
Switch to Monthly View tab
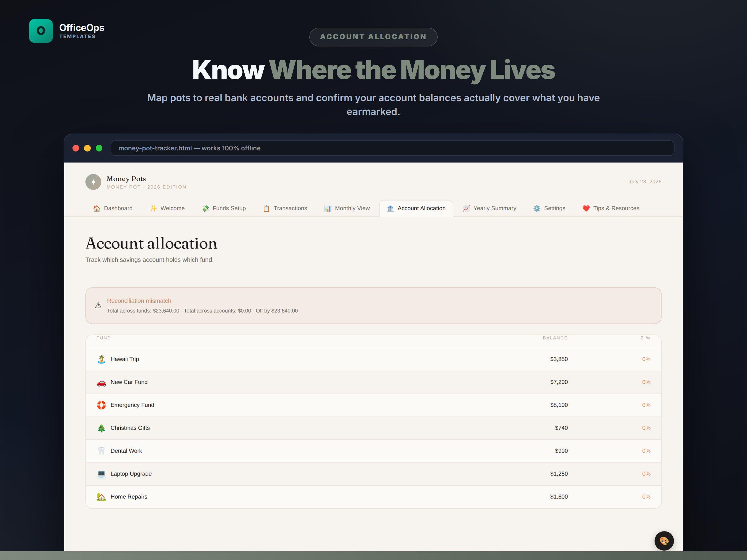pyautogui.click(x=347, y=208)
